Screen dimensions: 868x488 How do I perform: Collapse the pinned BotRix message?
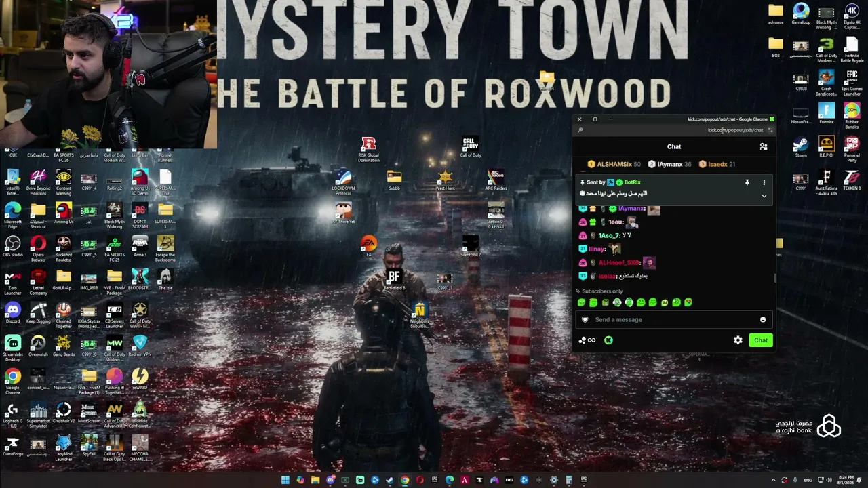tap(764, 196)
